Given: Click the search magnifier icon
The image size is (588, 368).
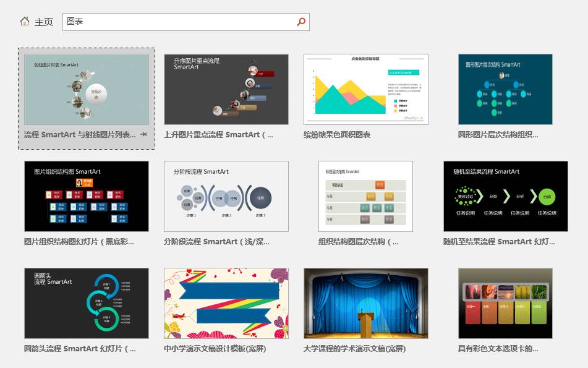Looking at the screenshot, I should click(x=301, y=22).
